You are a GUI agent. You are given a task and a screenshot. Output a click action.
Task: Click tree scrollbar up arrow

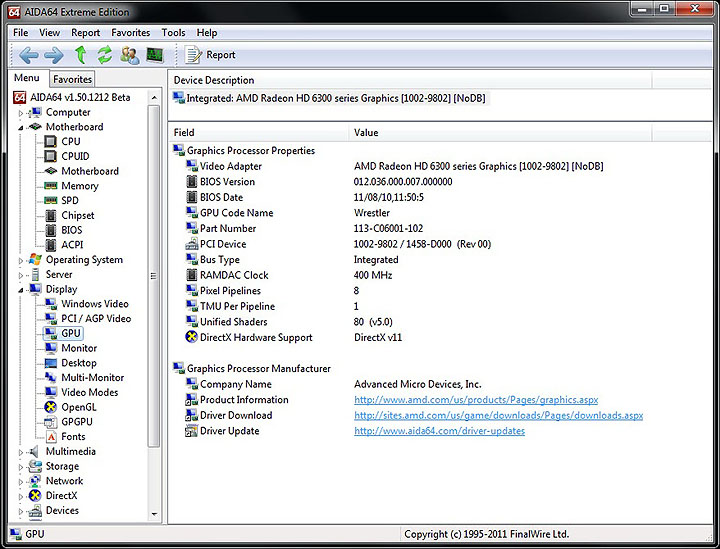click(154, 97)
